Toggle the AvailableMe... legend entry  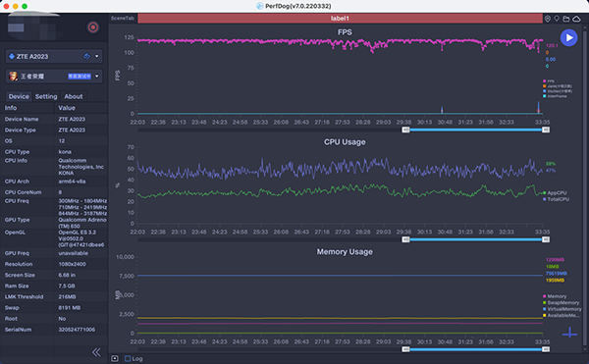click(562, 316)
